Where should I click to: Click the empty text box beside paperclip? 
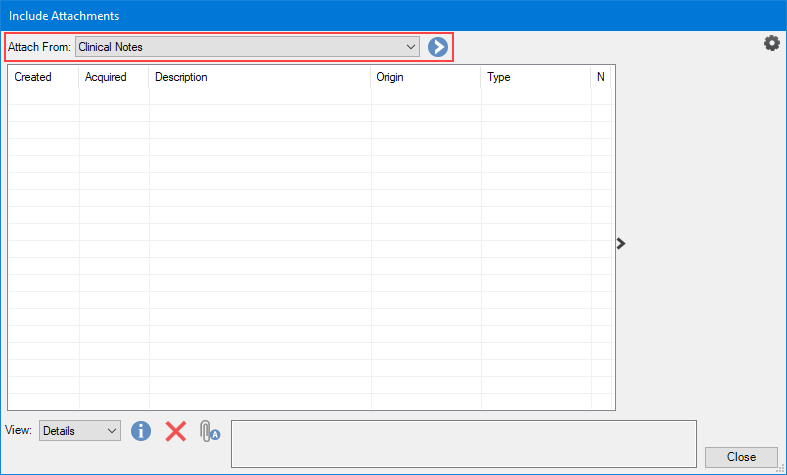tap(463, 443)
